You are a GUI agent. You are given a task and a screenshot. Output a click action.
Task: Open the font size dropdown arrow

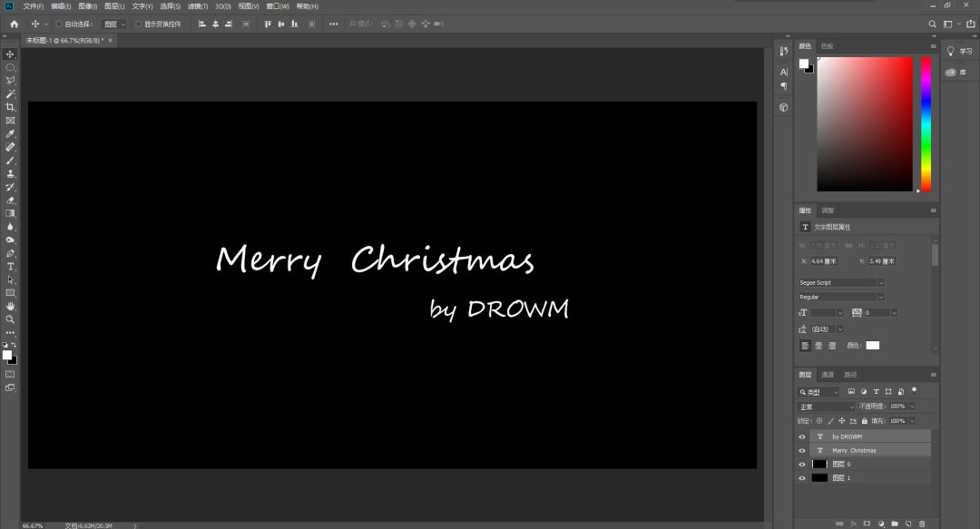pos(839,313)
